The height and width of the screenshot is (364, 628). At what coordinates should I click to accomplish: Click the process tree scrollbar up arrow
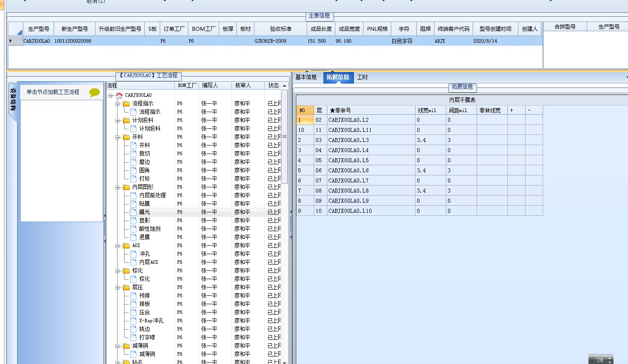tap(284, 86)
